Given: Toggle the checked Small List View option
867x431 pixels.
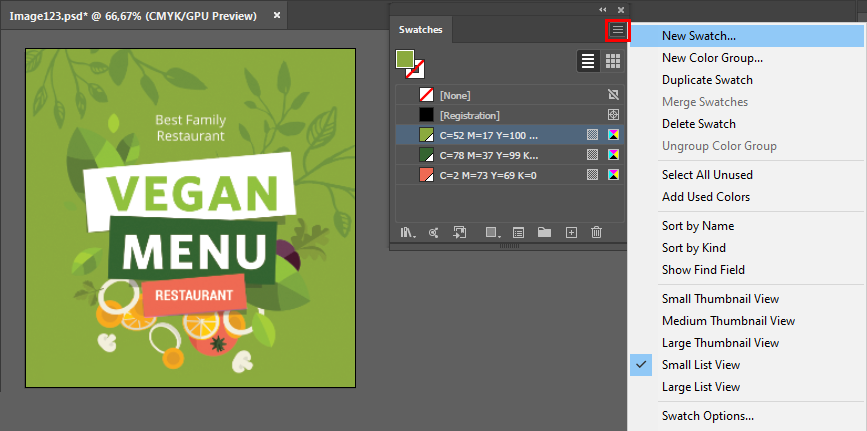Looking at the screenshot, I should tap(700, 365).
